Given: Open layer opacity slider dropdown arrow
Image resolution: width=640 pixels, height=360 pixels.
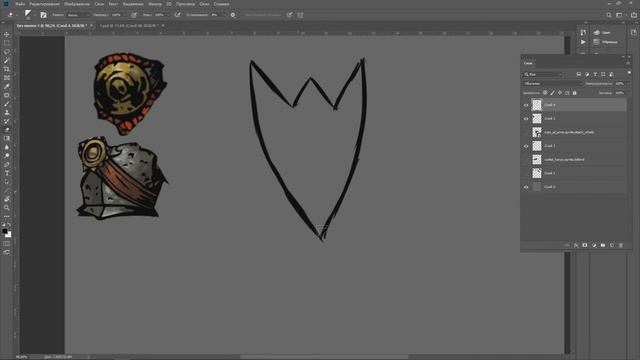Looking at the screenshot, I should 628,83.
